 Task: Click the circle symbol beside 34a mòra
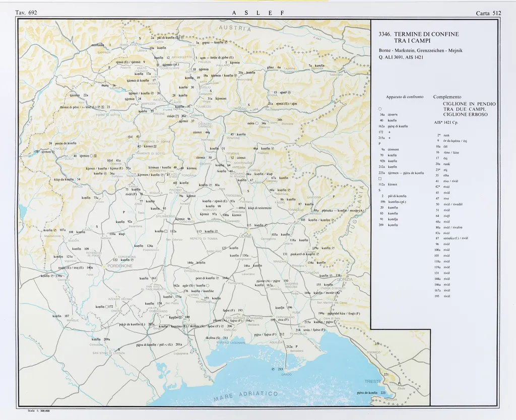(x=256, y=123)
